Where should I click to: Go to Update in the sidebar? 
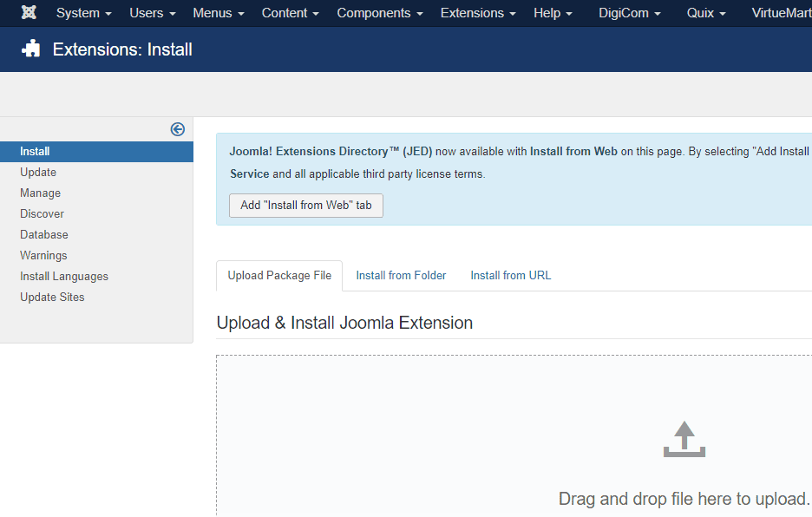click(38, 173)
